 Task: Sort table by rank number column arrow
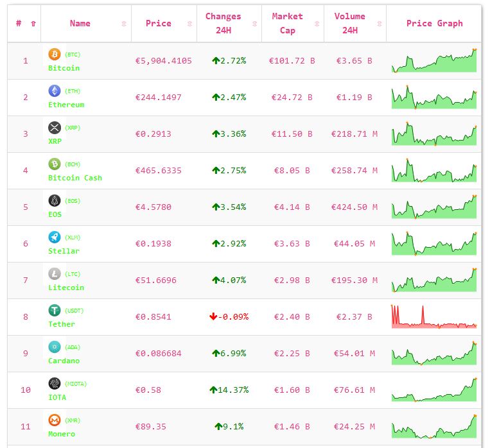[x=33, y=24]
